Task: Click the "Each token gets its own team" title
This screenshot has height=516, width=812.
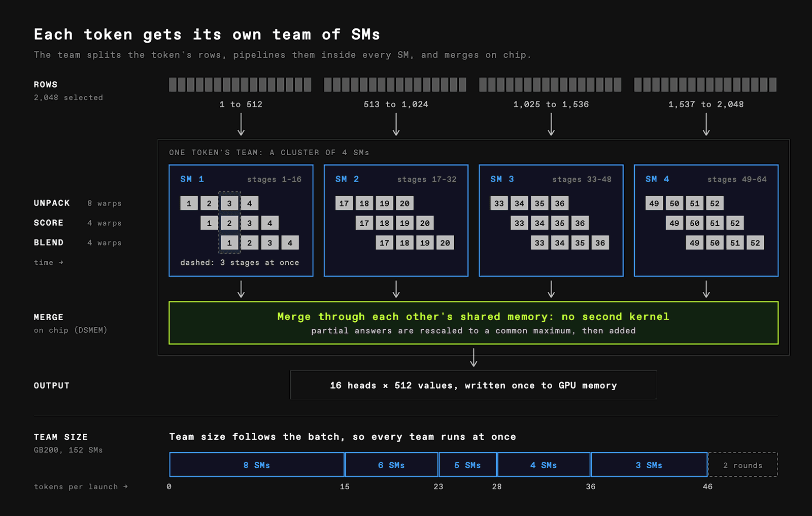Action: point(207,35)
